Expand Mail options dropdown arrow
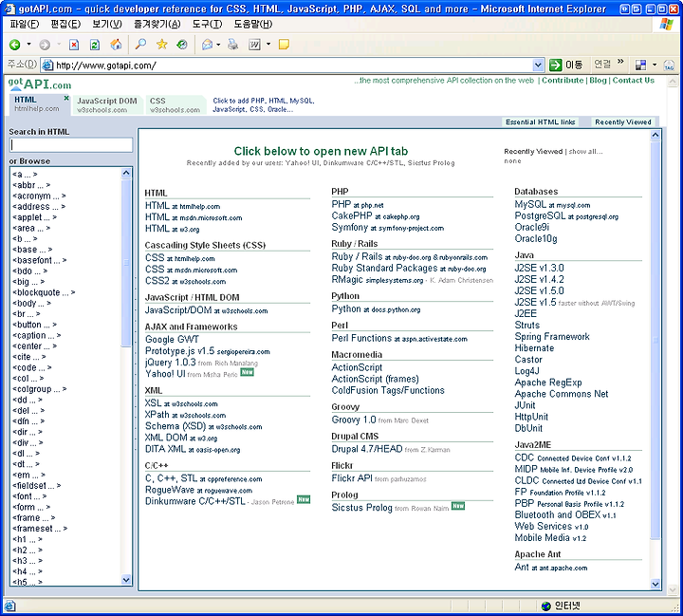The height and width of the screenshot is (616, 683). coord(218,45)
